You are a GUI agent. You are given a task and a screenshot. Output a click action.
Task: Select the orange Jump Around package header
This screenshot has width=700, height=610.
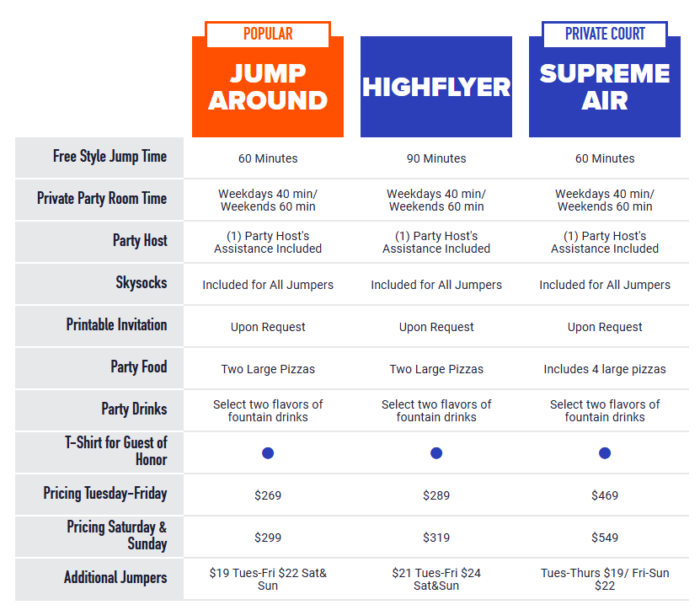(268, 87)
